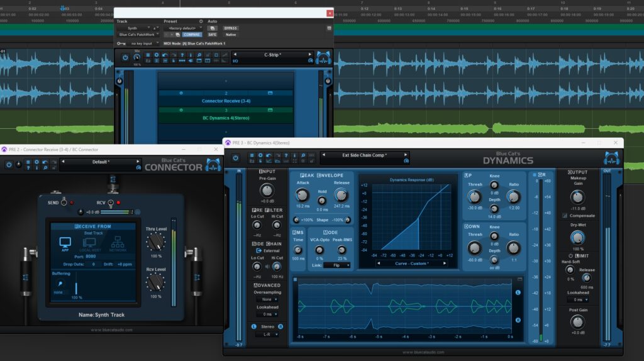The height and width of the screenshot is (361, 644).
Task: Click the PatchWork info icon
Action: click(x=191, y=55)
